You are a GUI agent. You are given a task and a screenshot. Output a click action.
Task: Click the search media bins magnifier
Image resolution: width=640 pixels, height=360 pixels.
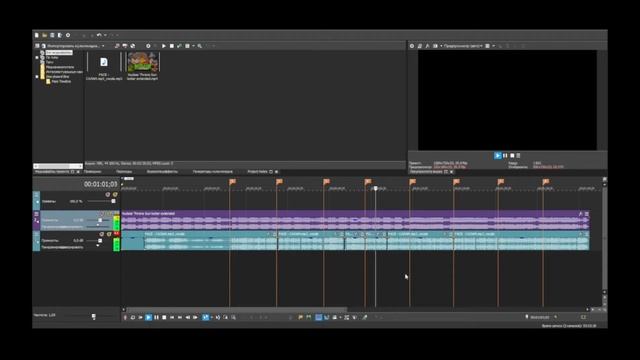[200, 46]
